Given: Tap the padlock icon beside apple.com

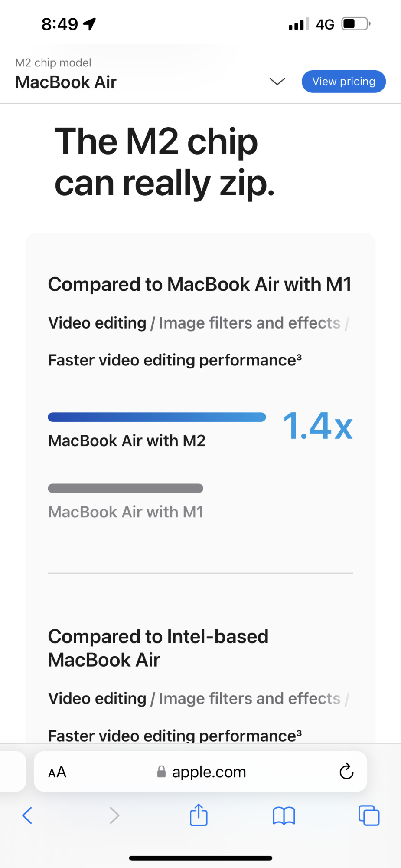Looking at the screenshot, I should (x=161, y=772).
